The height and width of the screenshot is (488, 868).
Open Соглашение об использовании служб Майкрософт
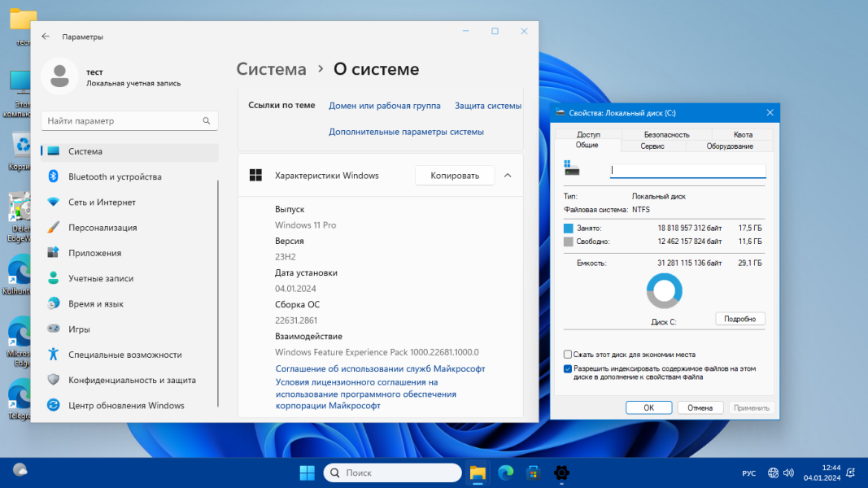point(380,368)
